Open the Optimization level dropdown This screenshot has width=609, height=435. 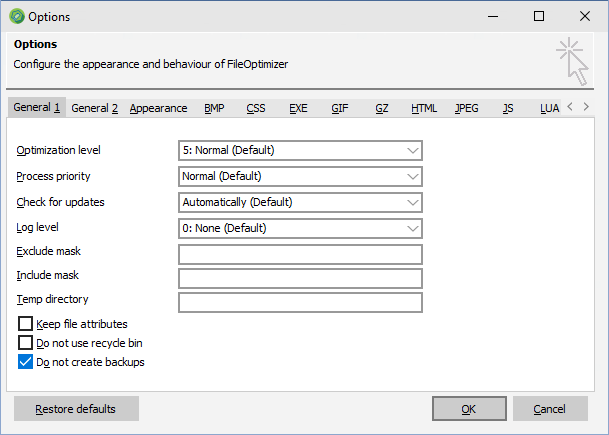[300, 150]
